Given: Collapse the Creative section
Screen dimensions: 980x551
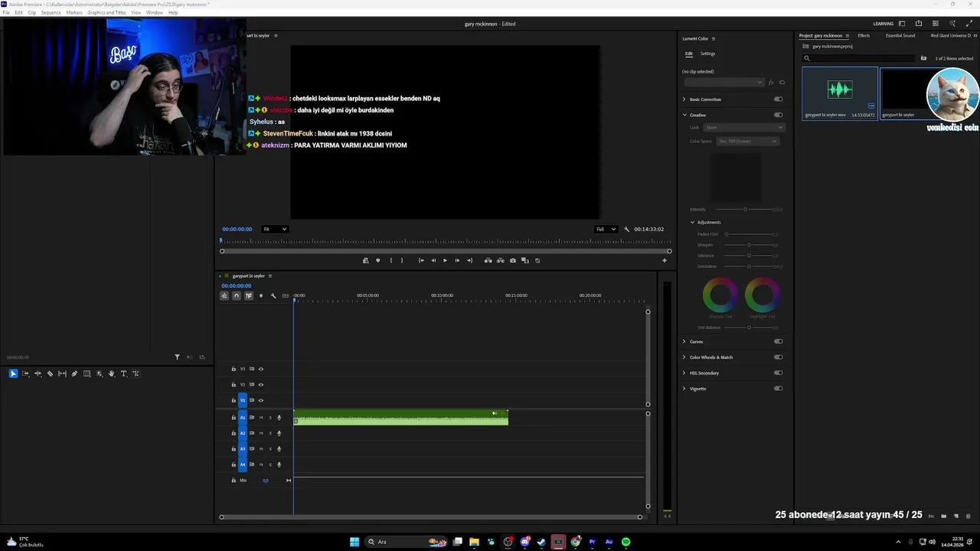Looking at the screenshot, I should (684, 115).
